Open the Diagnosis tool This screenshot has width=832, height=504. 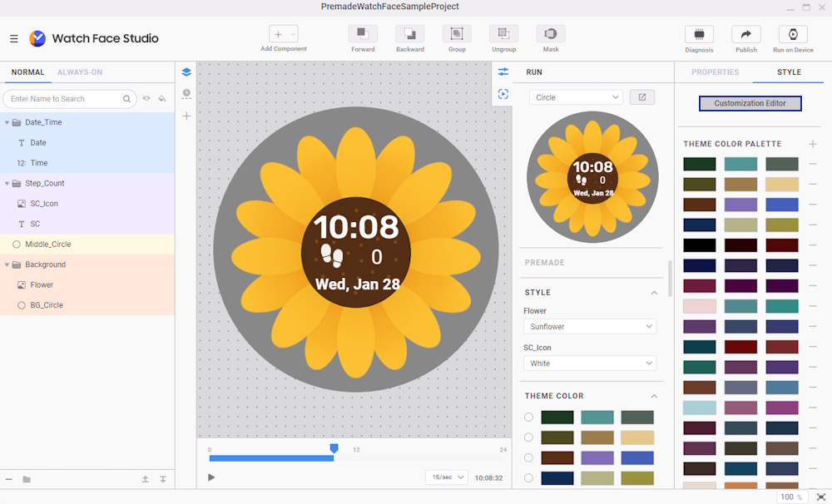[699, 35]
